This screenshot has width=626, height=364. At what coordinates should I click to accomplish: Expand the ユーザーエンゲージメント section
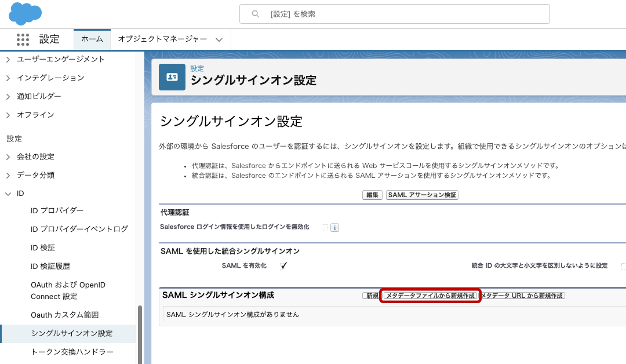[x=8, y=59]
